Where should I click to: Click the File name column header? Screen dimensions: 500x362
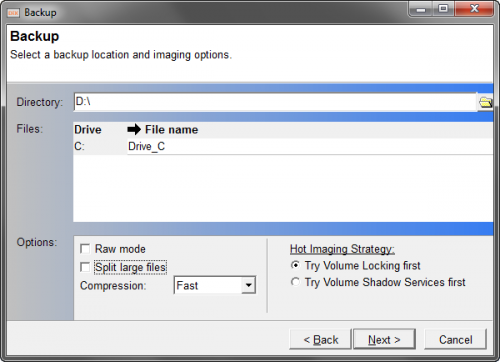point(171,129)
